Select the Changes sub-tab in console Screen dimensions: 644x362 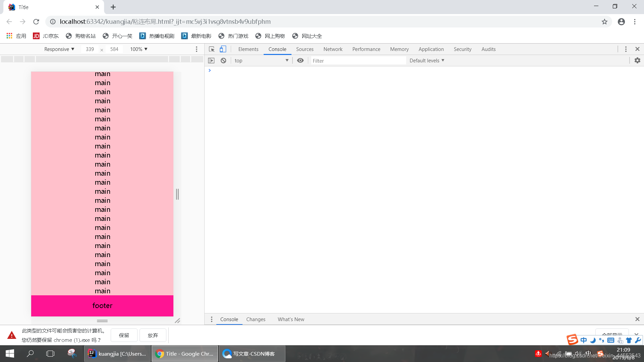pos(256,319)
